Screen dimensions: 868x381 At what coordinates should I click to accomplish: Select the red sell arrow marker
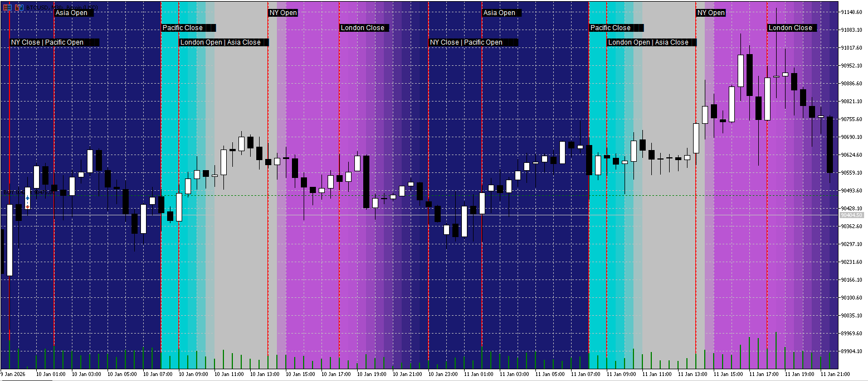(27, 207)
